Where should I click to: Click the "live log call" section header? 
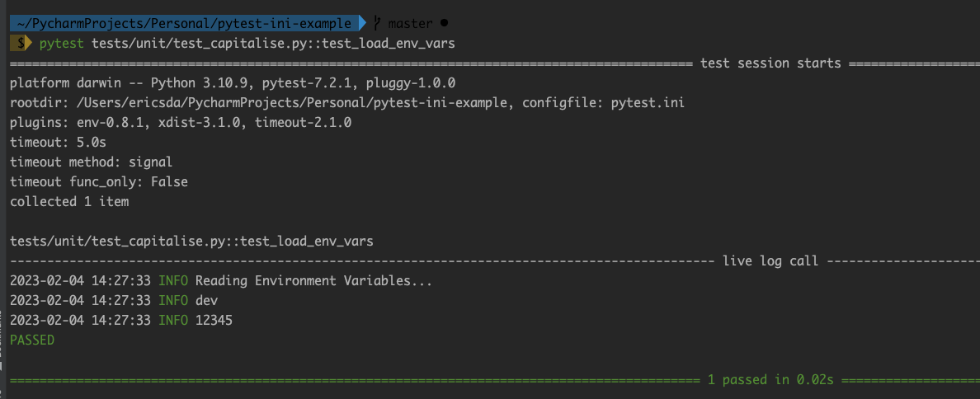pyautogui.click(x=770, y=261)
